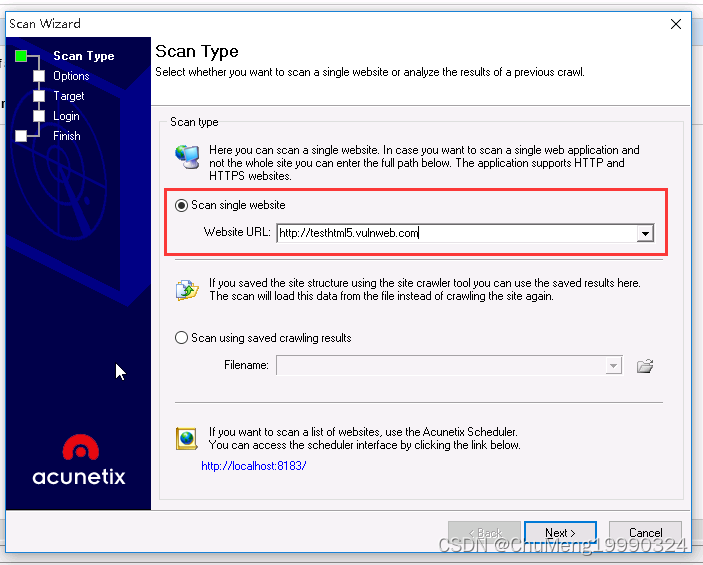703x565 pixels.
Task: Click the white Target step indicator box
Action: coord(39,96)
